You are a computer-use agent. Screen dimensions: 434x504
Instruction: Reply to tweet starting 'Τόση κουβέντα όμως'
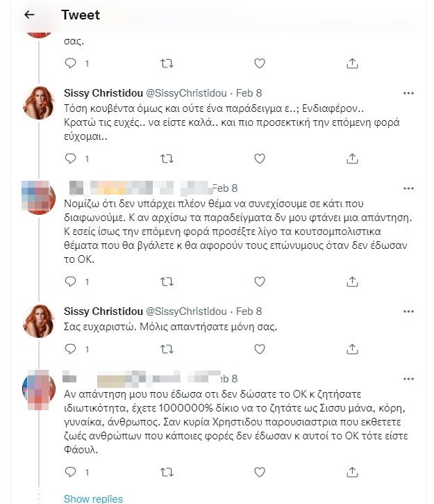point(70,158)
